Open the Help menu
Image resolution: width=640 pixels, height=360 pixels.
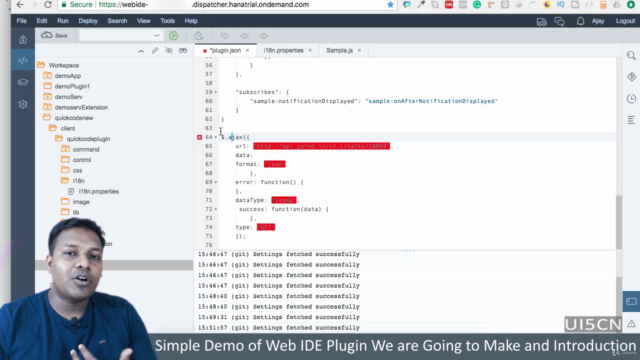pyautogui.click(x=191, y=21)
